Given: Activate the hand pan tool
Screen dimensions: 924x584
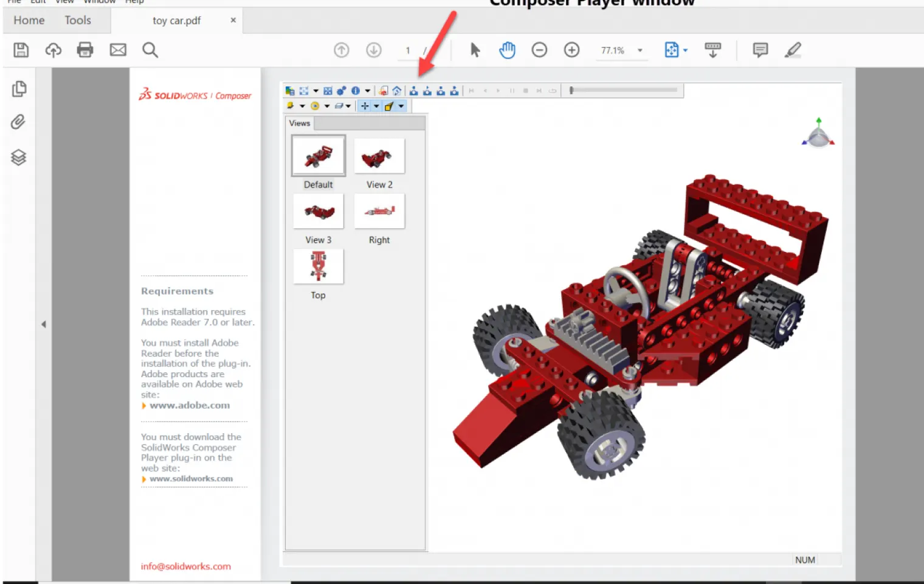Looking at the screenshot, I should (x=508, y=50).
